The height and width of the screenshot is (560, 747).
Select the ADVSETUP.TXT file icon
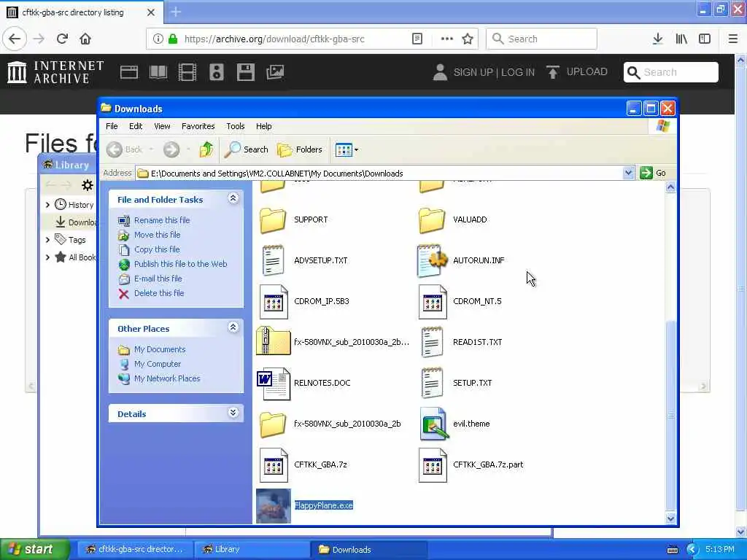pyautogui.click(x=273, y=260)
